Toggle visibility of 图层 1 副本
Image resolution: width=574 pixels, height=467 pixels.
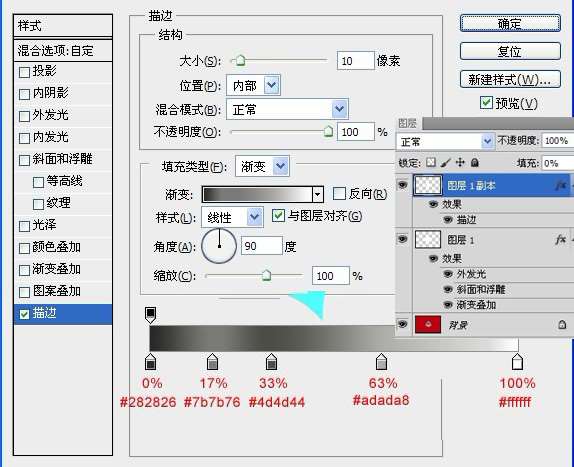pyautogui.click(x=403, y=185)
